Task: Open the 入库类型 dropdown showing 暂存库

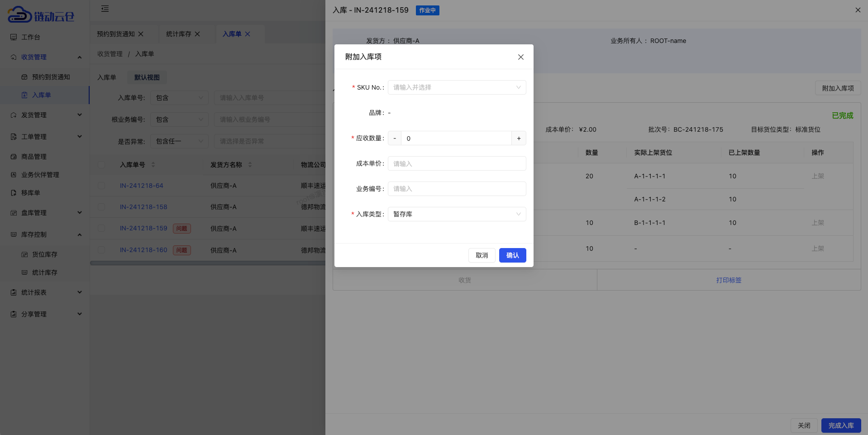Action: 456,214
